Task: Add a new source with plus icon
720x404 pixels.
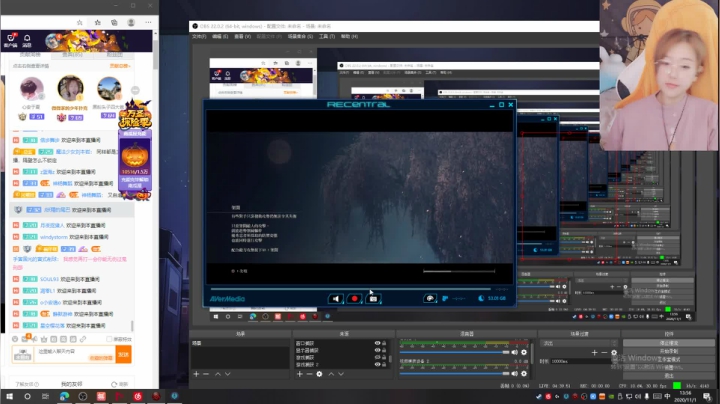Action: pos(299,374)
